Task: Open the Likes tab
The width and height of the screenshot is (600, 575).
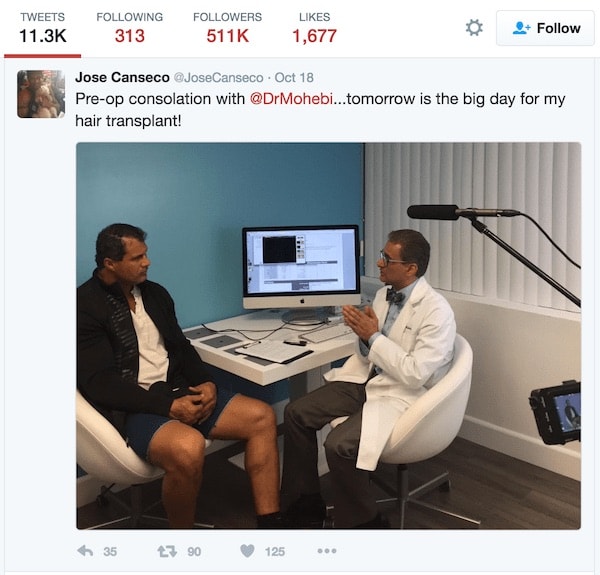Action: 314,28
